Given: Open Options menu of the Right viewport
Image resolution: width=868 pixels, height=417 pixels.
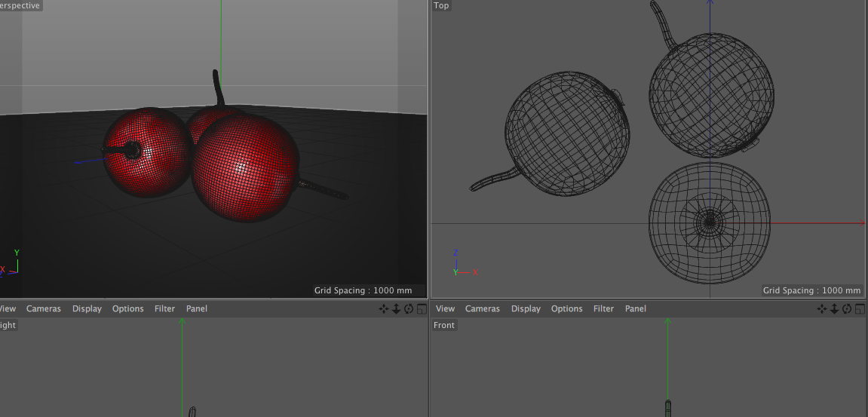Looking at the screenshot, I should coord(128,308).
